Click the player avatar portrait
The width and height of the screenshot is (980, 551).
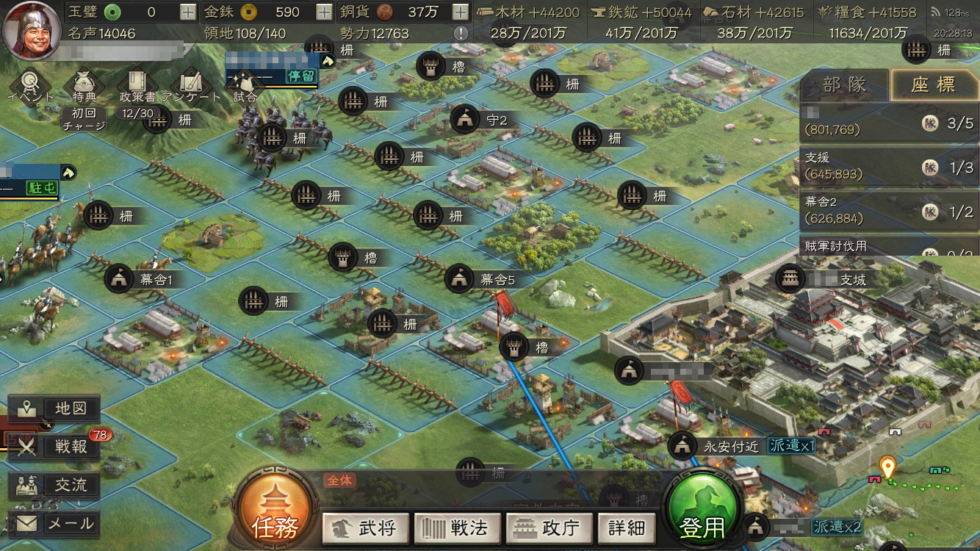pos(31,30)
